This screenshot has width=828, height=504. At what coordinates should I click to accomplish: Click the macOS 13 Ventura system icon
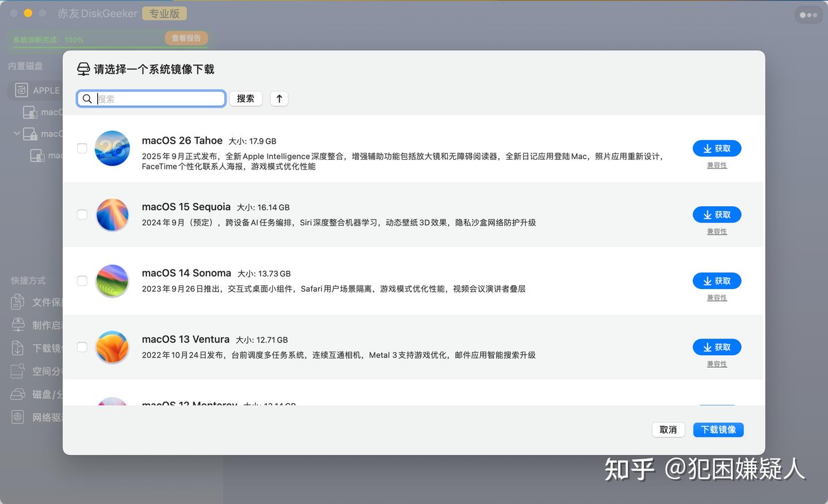click(x=112, y=347)
